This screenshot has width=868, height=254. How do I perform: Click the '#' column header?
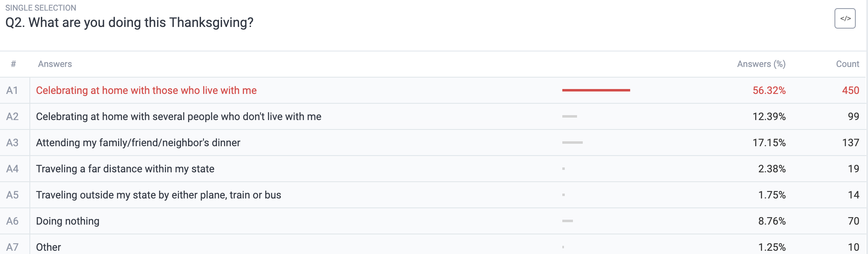(x=13, y=64)
